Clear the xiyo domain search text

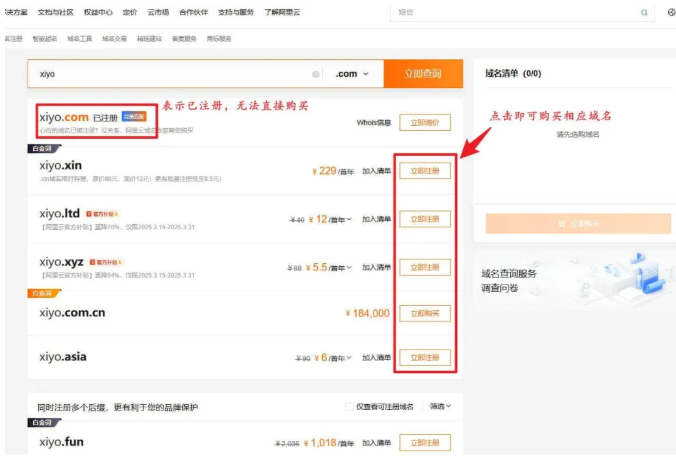(x=316, y=74)
